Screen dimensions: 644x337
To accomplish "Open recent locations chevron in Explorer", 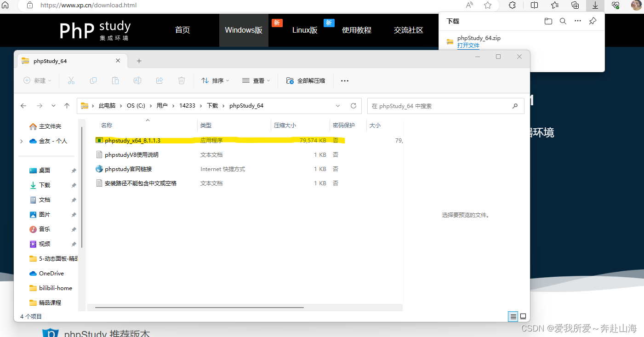I will (53, 106).
